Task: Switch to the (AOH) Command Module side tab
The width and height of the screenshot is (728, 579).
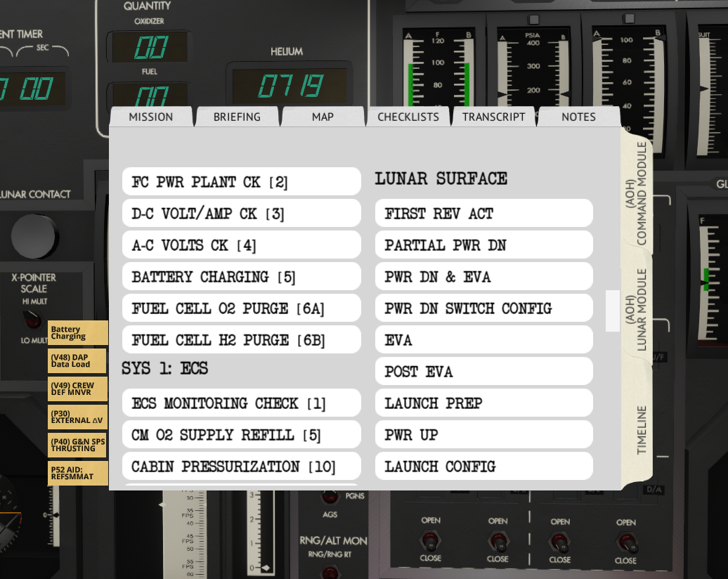Action: click(637, 193)
